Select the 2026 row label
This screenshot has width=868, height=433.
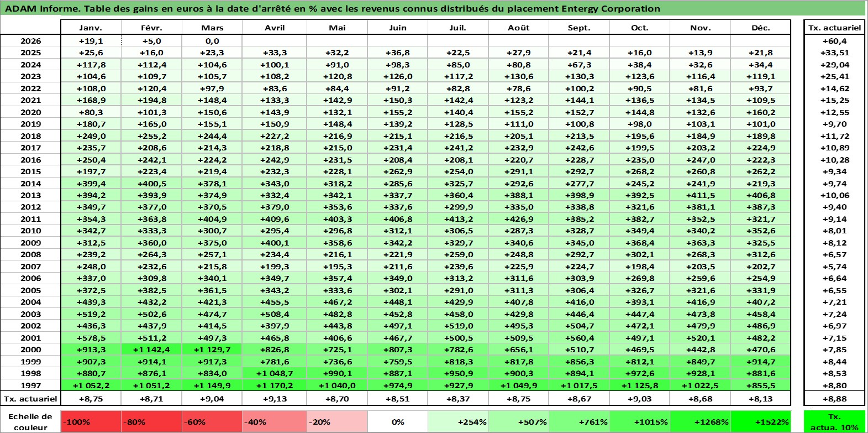(30, 41)
